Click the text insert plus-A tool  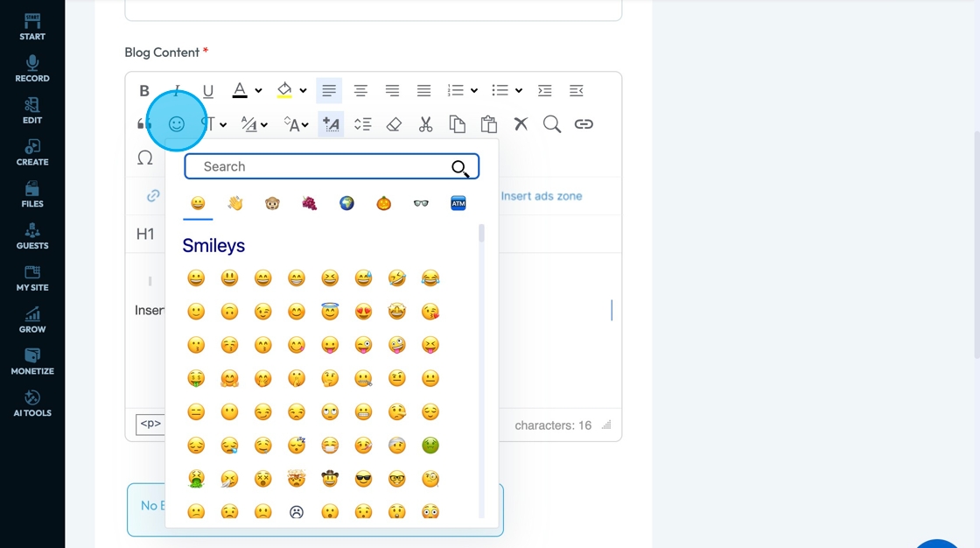point(331,123)
